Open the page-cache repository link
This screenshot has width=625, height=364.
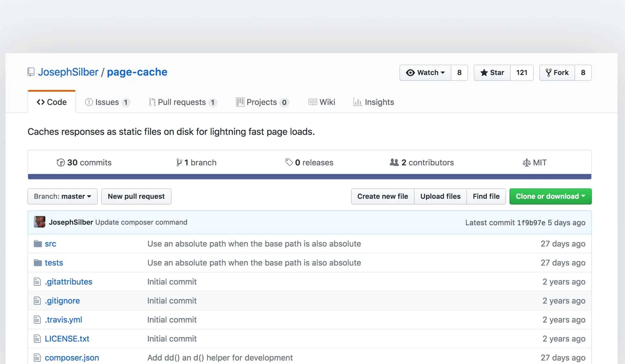click(137, 72)
